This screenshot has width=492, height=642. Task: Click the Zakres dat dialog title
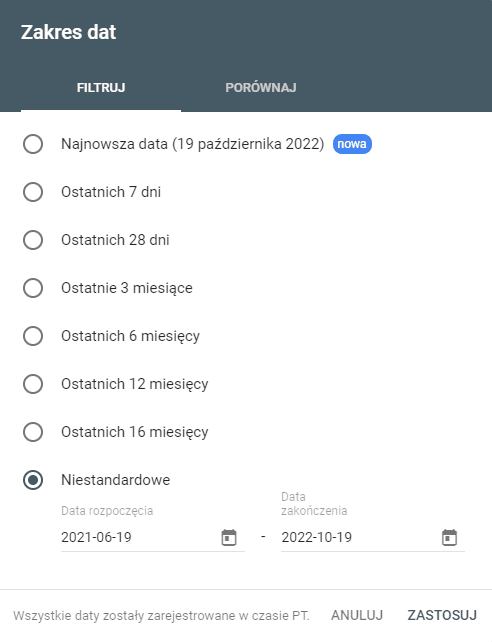coord(68,32)
